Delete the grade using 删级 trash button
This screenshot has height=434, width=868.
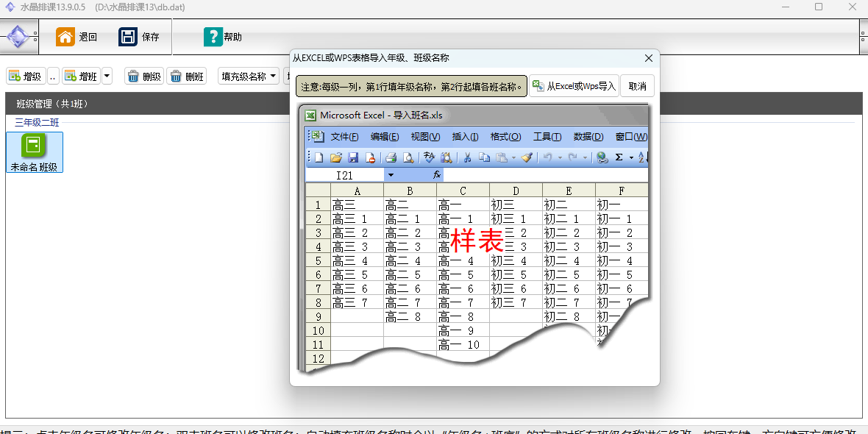click(144, 77)
